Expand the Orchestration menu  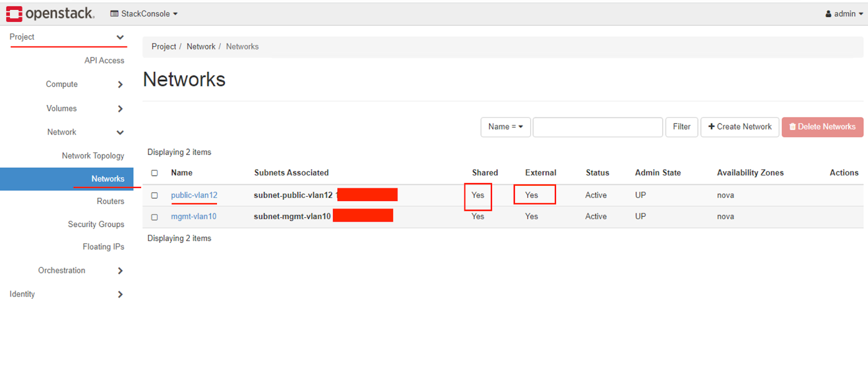coord(81,270)
